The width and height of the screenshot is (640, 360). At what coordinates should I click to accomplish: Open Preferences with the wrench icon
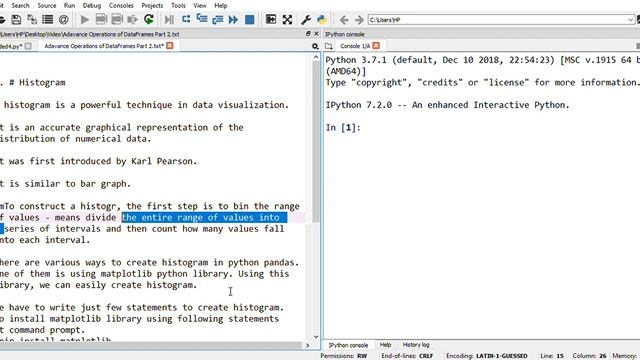click(x=306, y=19)
